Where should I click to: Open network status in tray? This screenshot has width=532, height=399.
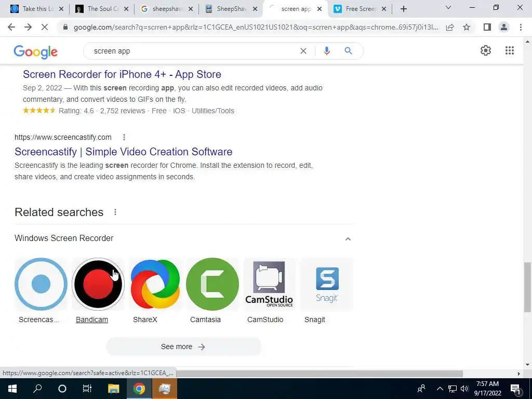pyautogui.click(x=453, y=389)
